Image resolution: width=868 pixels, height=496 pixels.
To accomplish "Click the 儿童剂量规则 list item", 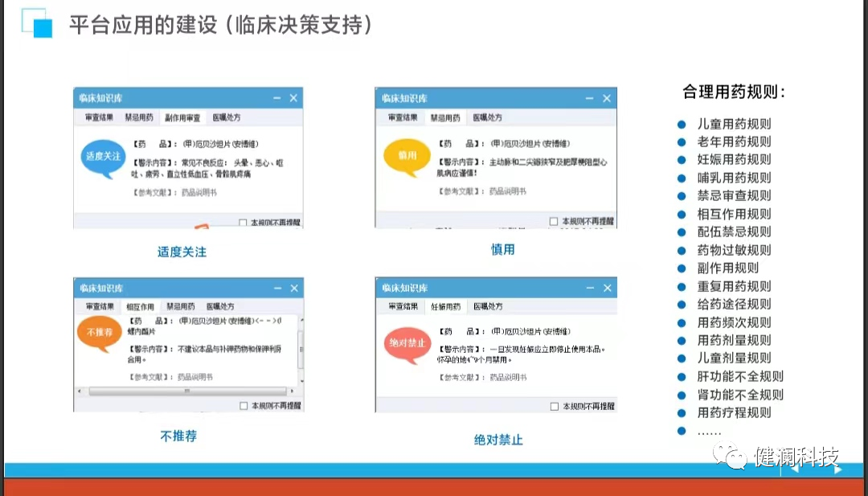I will [x=734, y=358].
